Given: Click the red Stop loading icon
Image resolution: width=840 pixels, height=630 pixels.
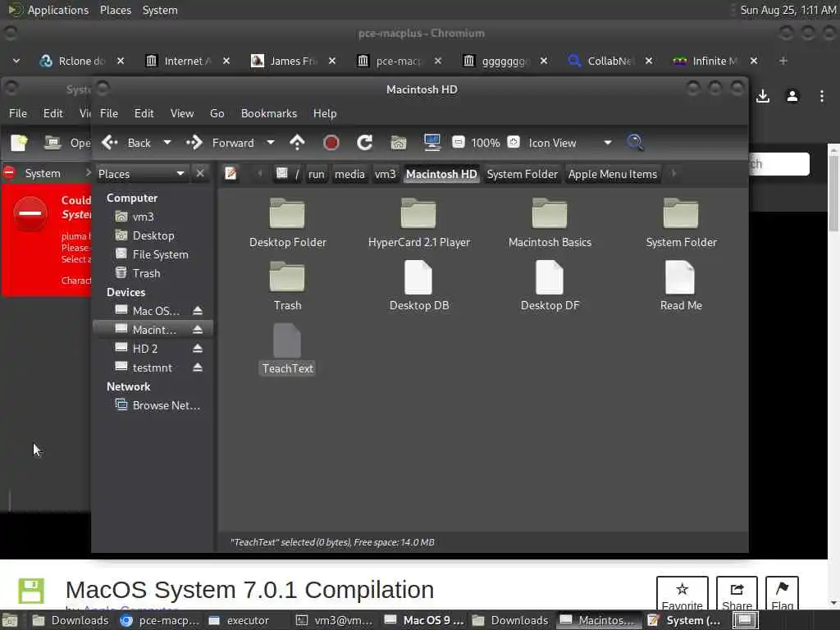Looking at the screenshot, I should pyautogui.click(x=331, y=143).
